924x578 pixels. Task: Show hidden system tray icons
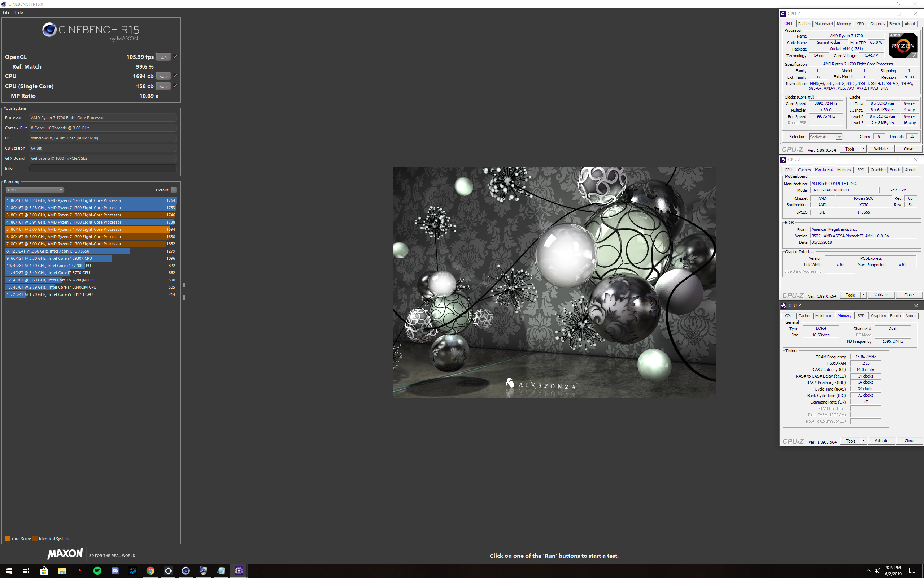868,571
